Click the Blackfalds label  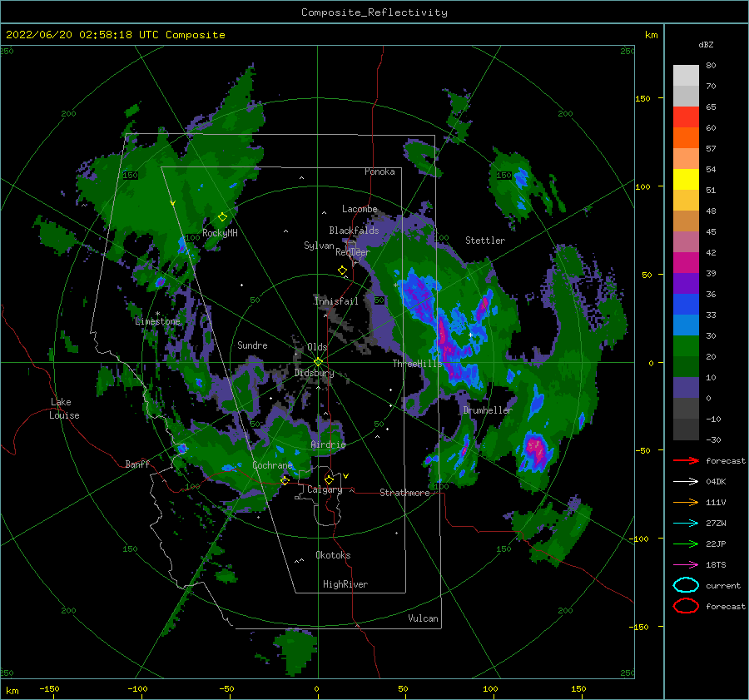click(x=354, y=231)
